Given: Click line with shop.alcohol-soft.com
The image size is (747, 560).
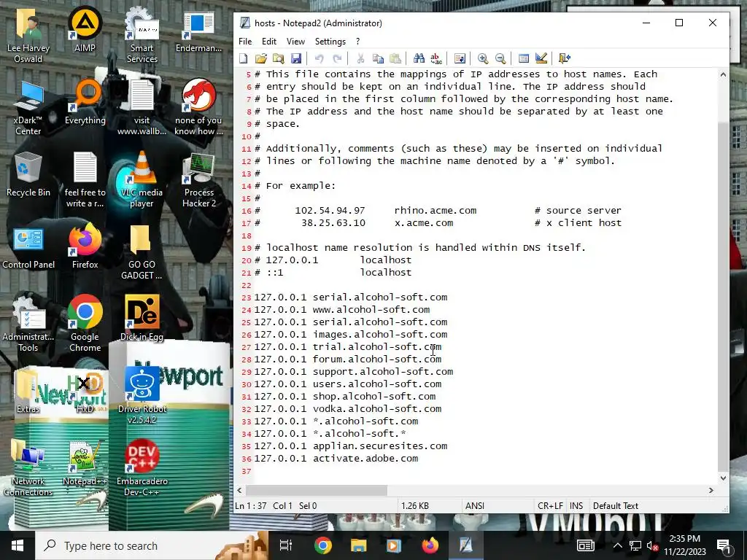Looking at the screenshot, I should click(x=345, y=397).
